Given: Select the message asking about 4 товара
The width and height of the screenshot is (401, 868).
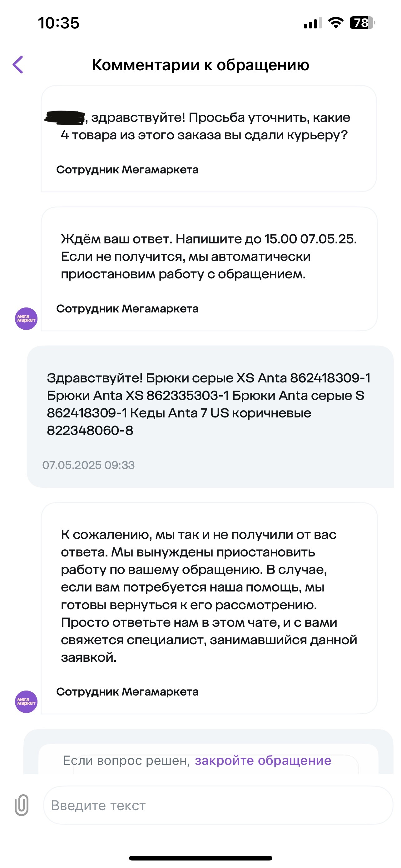Looking at the screenshot, I should click(x=209, y=139).
